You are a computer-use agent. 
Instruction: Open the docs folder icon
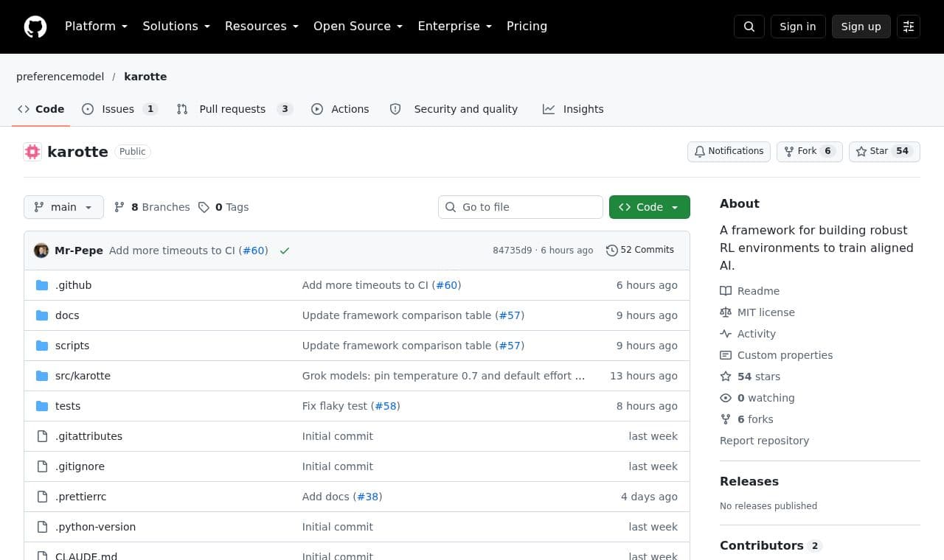(42, 315)
